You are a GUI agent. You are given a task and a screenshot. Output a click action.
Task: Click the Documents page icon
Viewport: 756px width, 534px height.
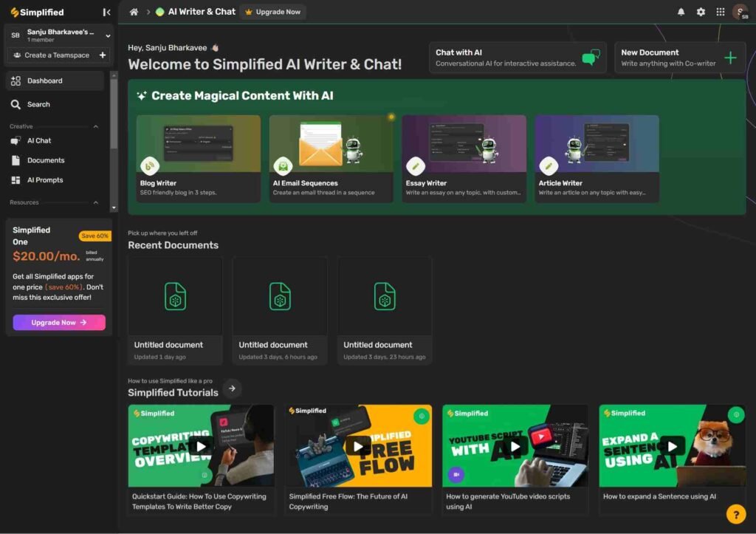point(16,160)
